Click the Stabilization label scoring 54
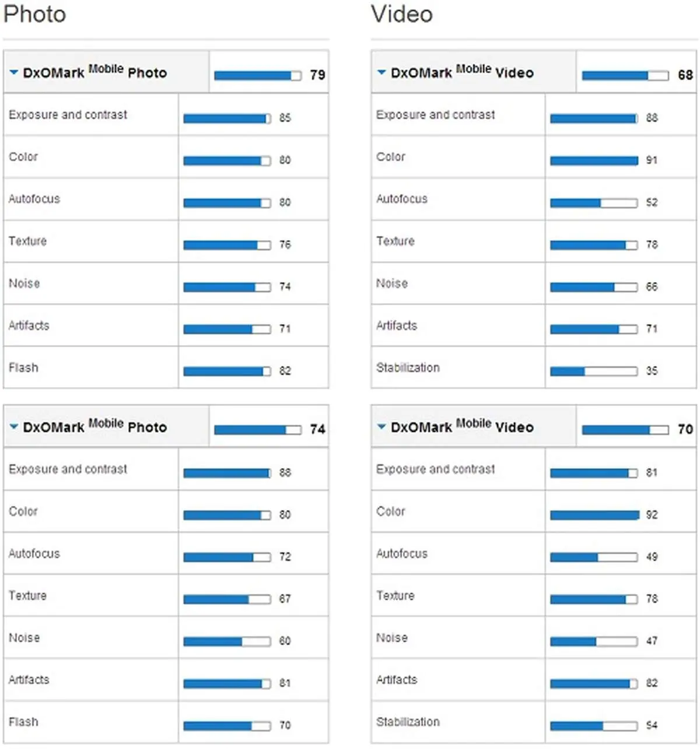Image resolution: width=700 pixels, height=751 pixels. pyautogui.click(x=408, y=722)
